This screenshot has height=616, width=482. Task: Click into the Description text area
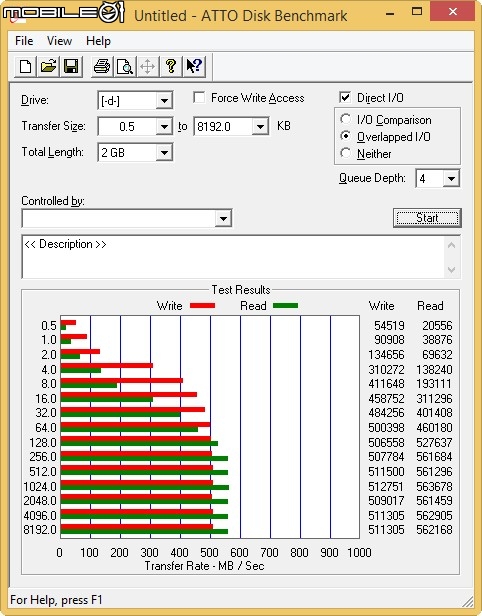(234, 257)
